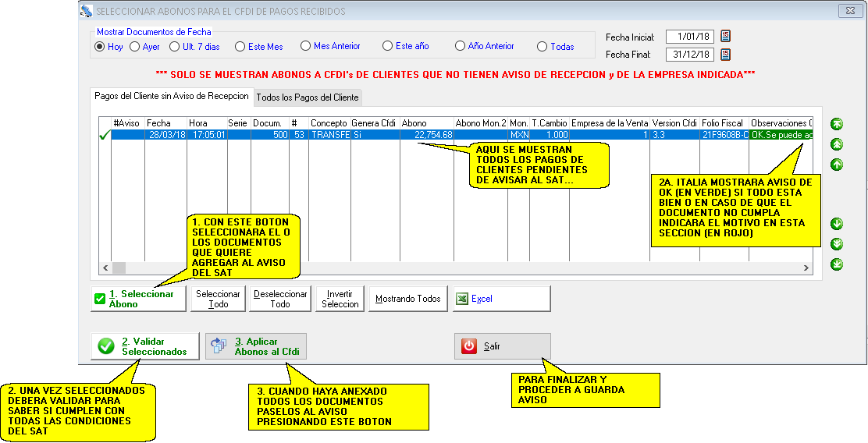Image resolution: width=868 pixels, height=443 pixels.
Task: Click the Salir exit button
Action: point(502,346)
